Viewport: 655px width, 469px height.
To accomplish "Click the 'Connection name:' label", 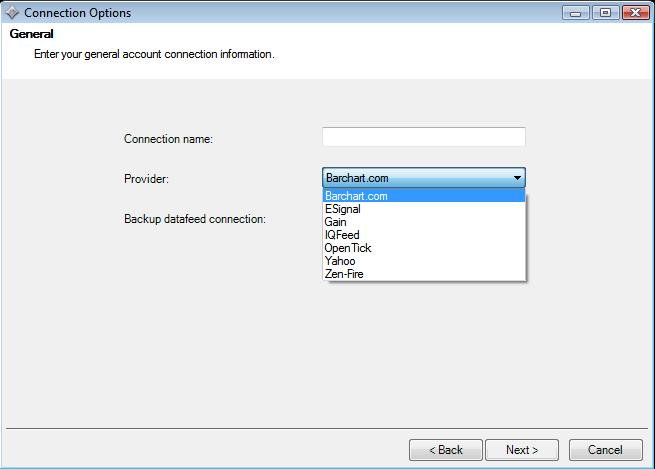I will tap(168, 139).
